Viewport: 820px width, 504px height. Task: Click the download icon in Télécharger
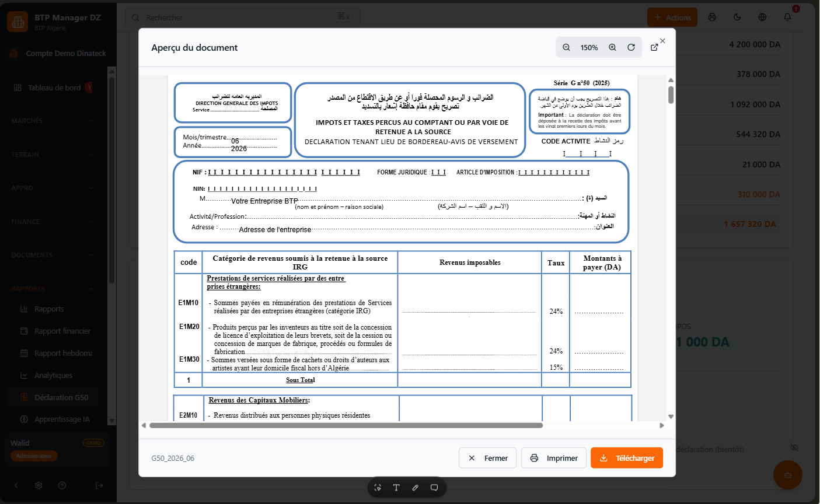pyautogui.click(x=604, y=458)
